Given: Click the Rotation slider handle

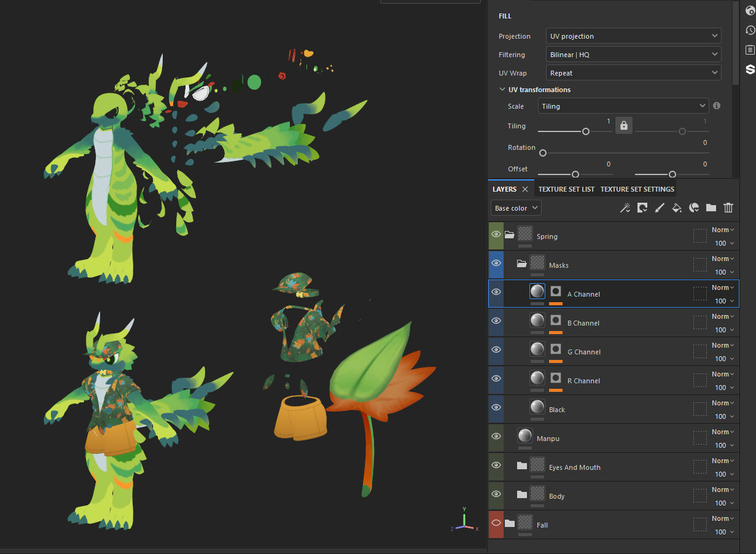Looking at the screenshot, I should tap(543, 153).
